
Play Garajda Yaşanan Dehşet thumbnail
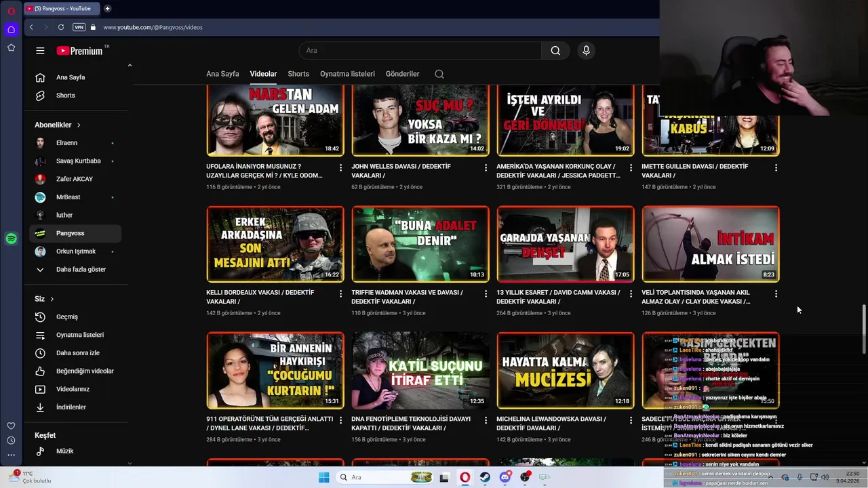[x=566, y=244]
